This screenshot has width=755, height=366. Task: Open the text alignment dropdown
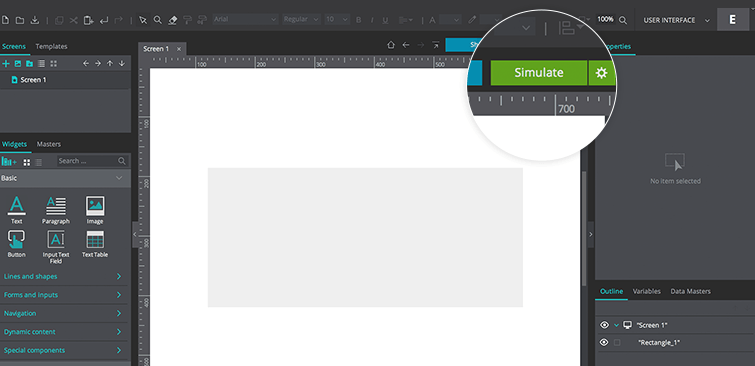(405, 20)
